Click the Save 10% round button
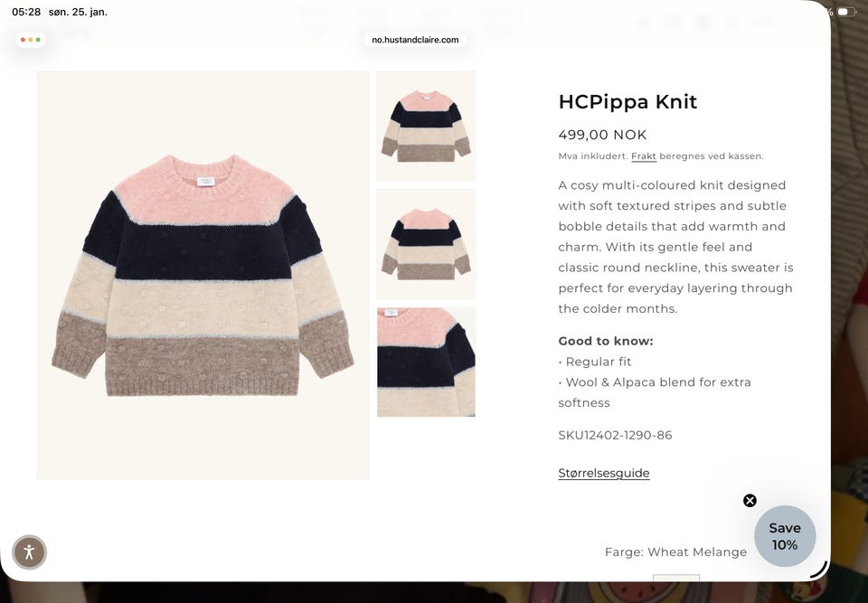 click(785, 536)
